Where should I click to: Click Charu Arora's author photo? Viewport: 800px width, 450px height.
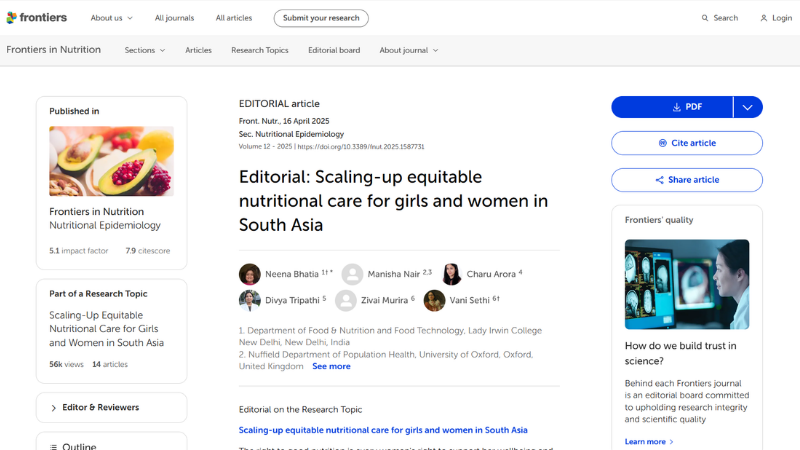(x=451, y=274)
